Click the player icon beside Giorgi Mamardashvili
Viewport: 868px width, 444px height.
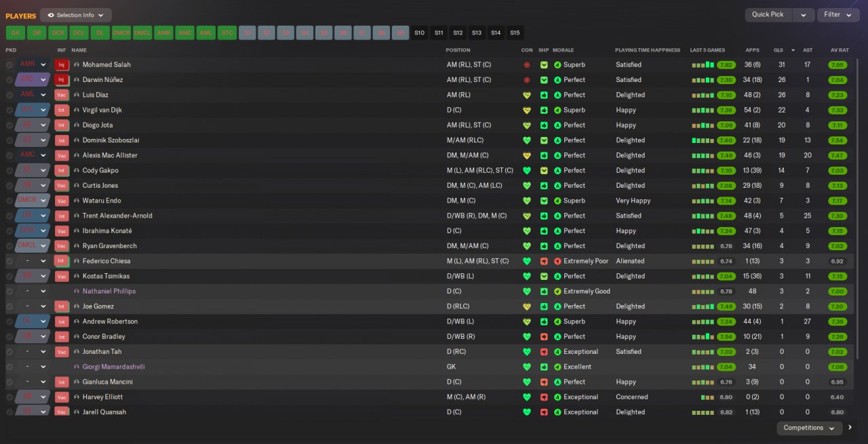pos(77,367)
